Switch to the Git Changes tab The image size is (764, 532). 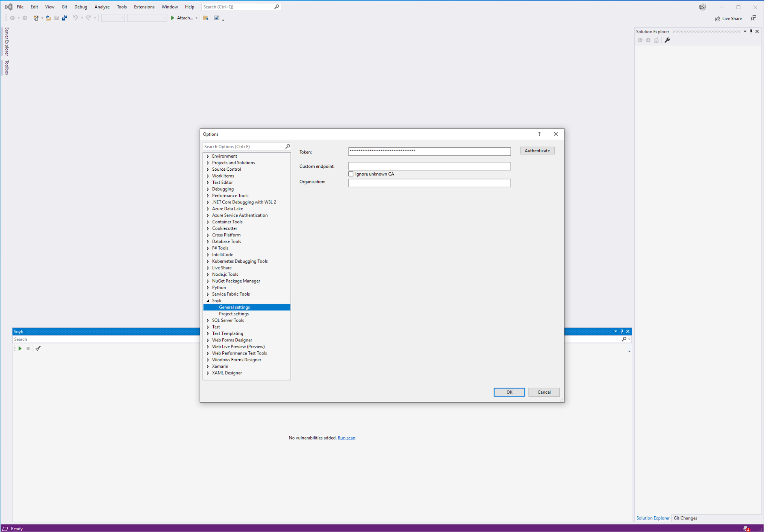tap(685, 518)
